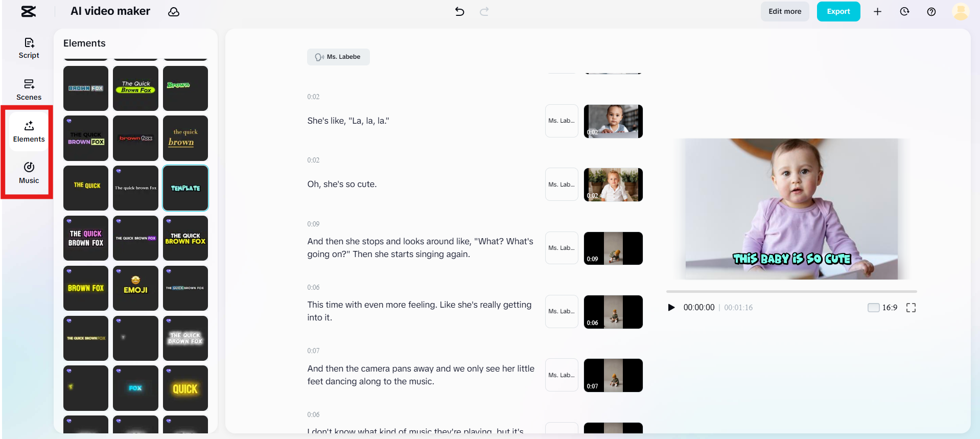Click the script text about "What's going on?"
980x439 pixels.
[420, 248]
